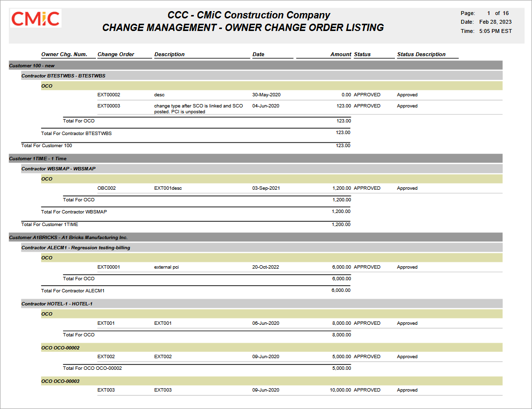Click Total For Customer 1TIME label
The image size is (532, 409).
point(49,224)
